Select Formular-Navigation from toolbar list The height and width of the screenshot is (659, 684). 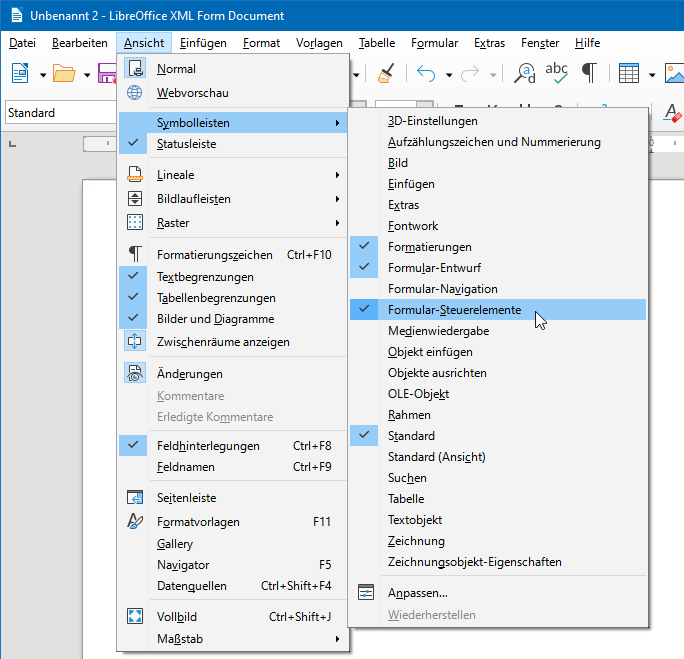[442, 289]
